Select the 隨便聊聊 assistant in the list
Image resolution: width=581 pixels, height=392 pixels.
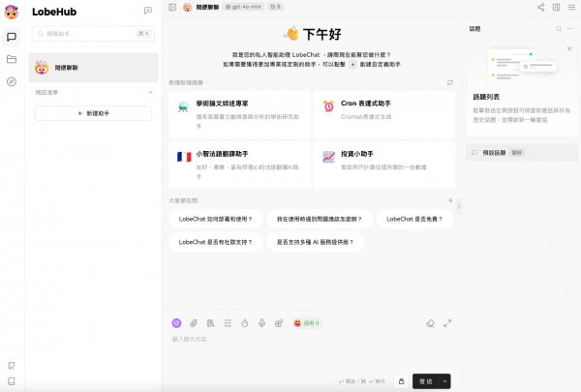pos(93,68)
